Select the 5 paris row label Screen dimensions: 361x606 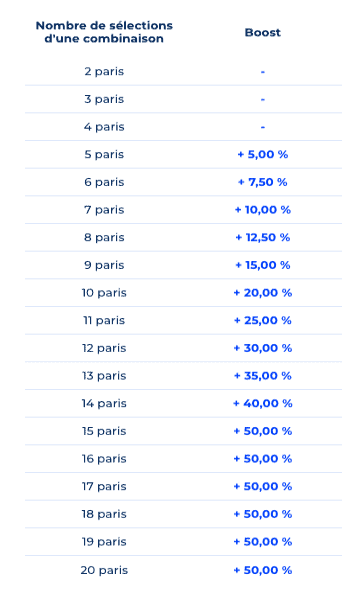coord(104,154)
